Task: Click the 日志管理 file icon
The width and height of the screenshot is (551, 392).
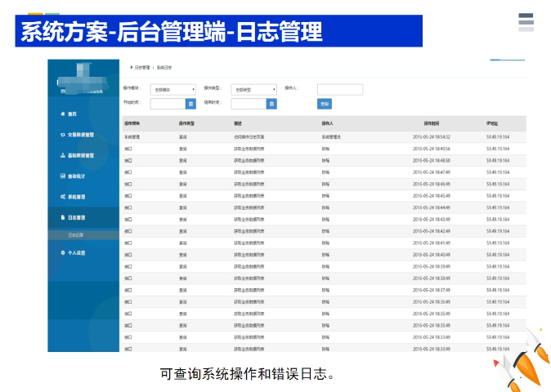Action: pyautogui.click(x=63, y=218)
